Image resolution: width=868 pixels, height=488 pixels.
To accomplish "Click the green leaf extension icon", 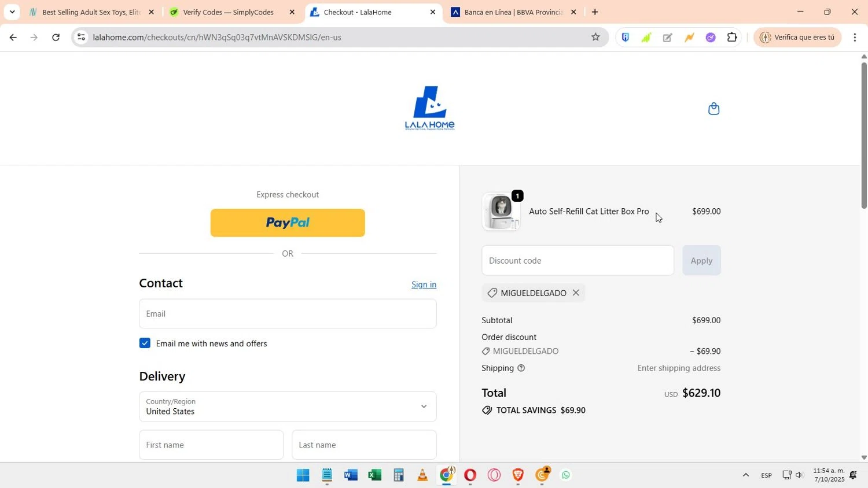I will 646,37.
